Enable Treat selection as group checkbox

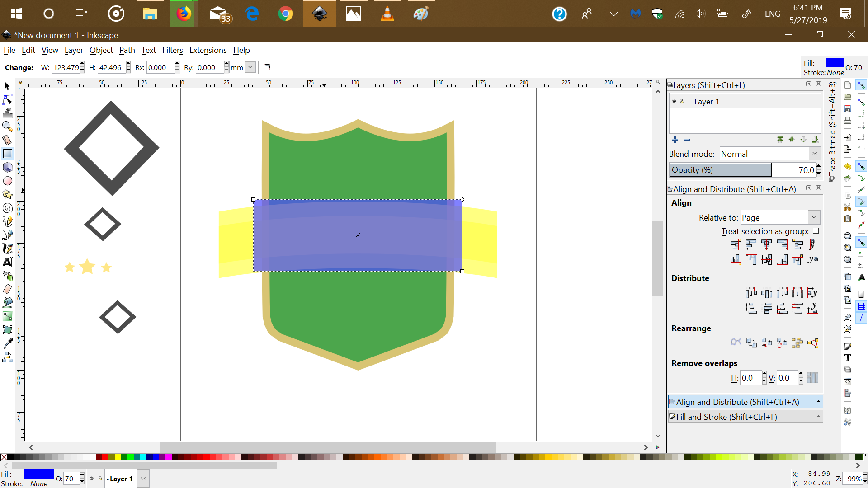[816, 231]
